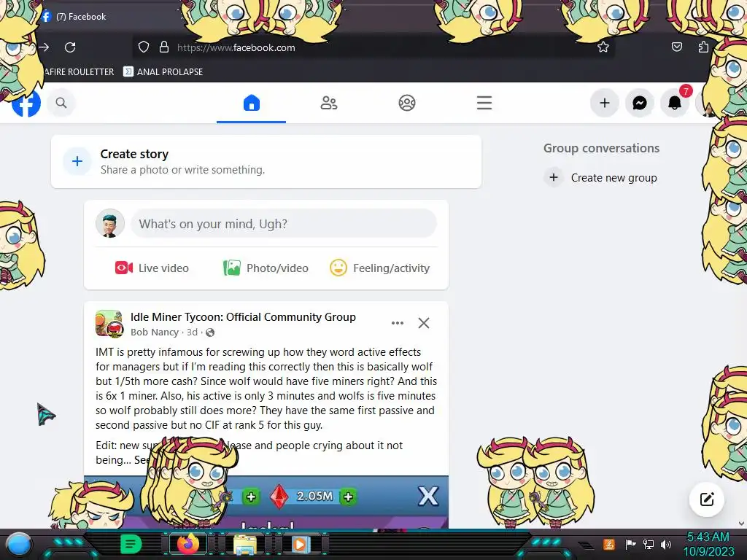Open network status tray icon

pyautogui.click(x=649, y=544)
